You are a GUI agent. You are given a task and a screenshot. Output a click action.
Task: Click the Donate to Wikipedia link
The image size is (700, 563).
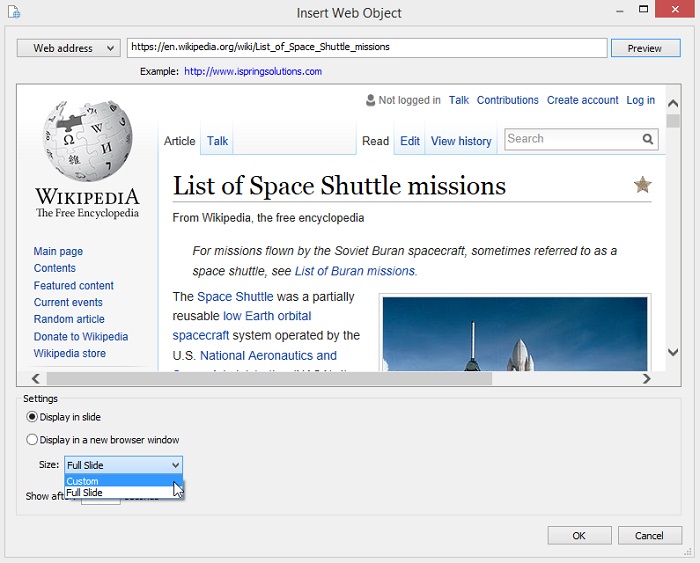[x=81, y=337]
